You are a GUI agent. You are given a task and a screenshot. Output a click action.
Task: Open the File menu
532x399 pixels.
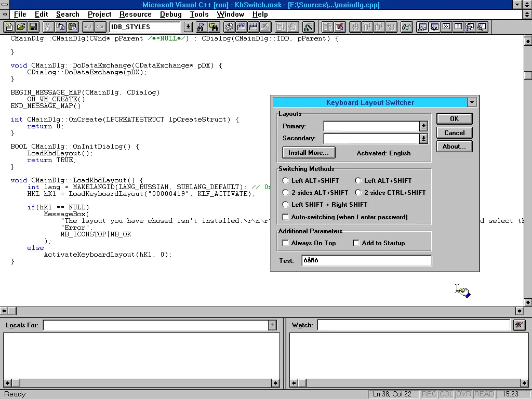coord(20,14)
